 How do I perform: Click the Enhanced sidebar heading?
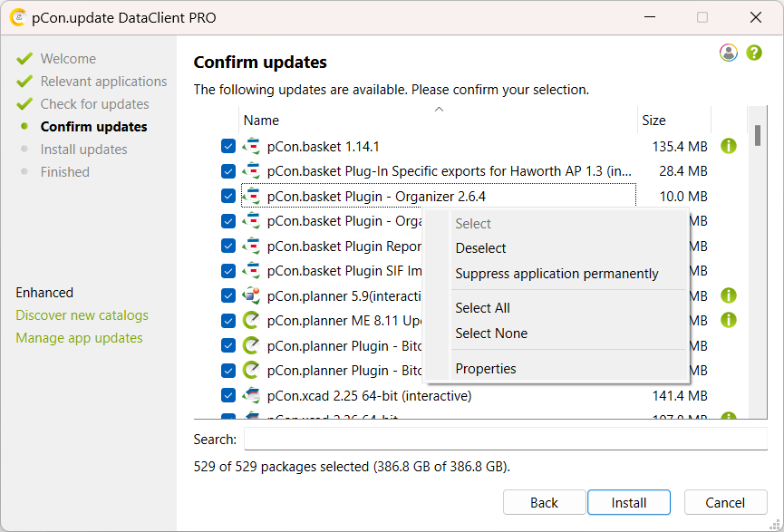click(x=44, y=293)
